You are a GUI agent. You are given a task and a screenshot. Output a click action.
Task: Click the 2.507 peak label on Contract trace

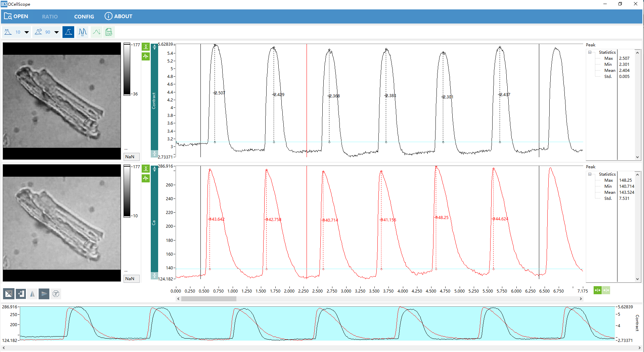tap(220, 93)
